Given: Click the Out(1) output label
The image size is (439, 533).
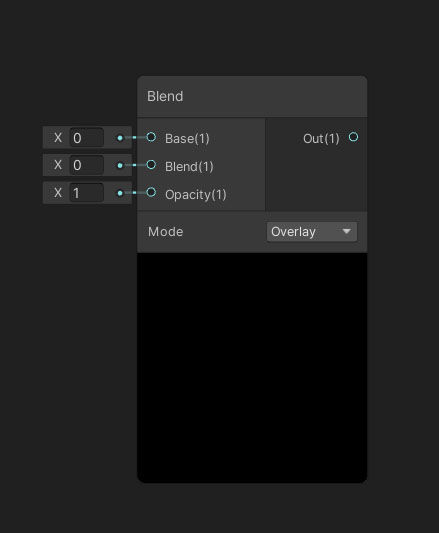Looking at the screenshot, I should (x=321, y=139).
